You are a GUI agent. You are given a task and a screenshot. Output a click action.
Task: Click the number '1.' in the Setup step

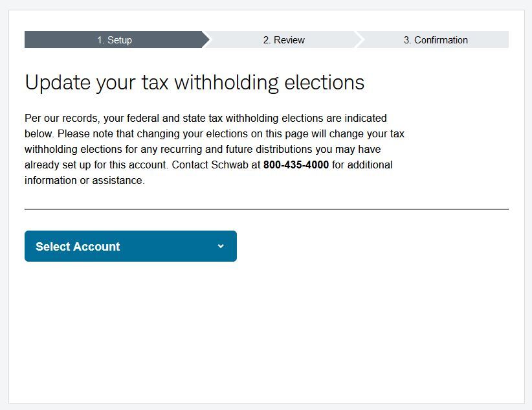point(101,40)
